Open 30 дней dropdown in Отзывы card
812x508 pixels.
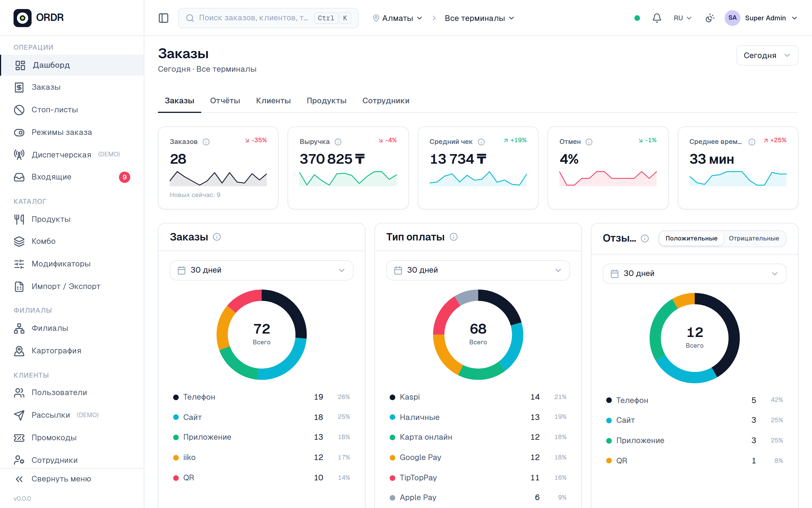pyautogui.click(x=694, y=273)
